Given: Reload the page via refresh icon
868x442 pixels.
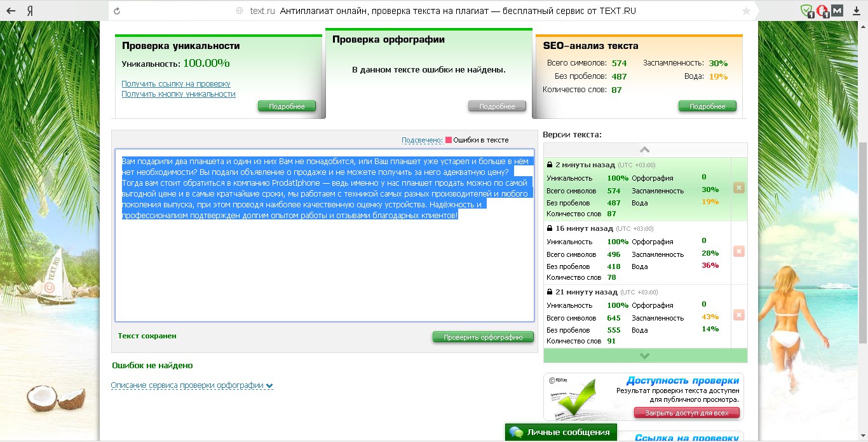Looking at the screenshot, I should [x=118, y=11].
